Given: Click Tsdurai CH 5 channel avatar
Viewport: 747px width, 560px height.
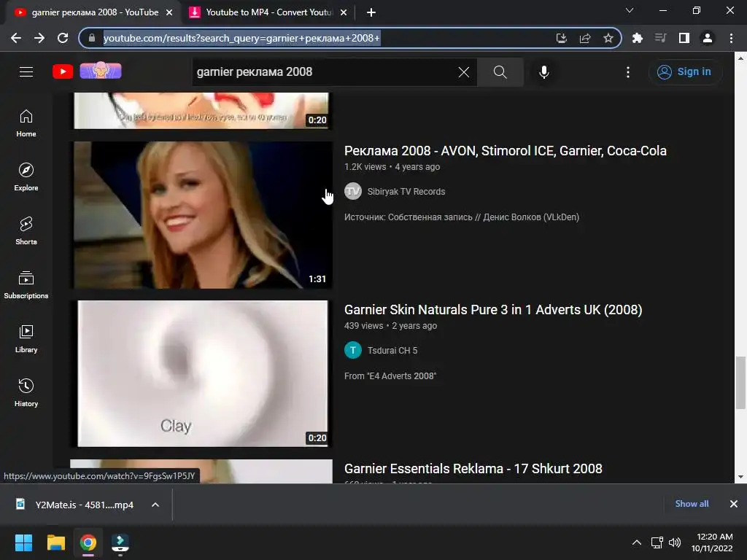Looking at the screenshot, I should click(x=353, y=351).
